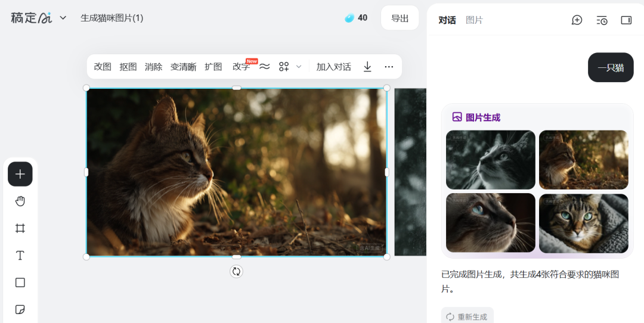
Task: Select the text T tool
Action: click(20, 255)
